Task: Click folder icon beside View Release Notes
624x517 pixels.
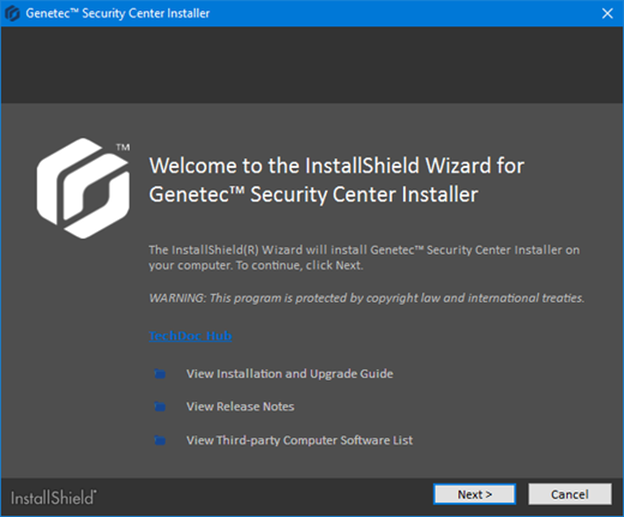Action: click(160, 406)
